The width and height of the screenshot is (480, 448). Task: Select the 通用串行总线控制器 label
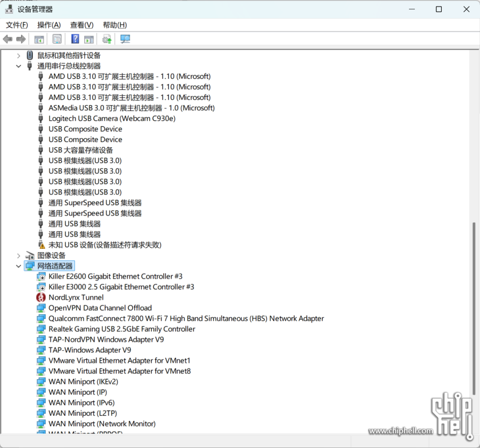pyautogui.click(x=69, y=66)
